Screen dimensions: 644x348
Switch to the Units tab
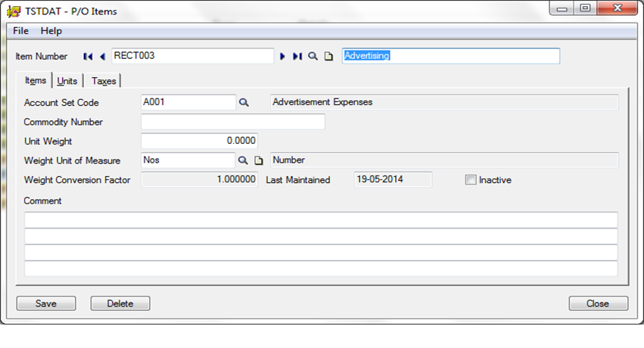coord(67,81)
